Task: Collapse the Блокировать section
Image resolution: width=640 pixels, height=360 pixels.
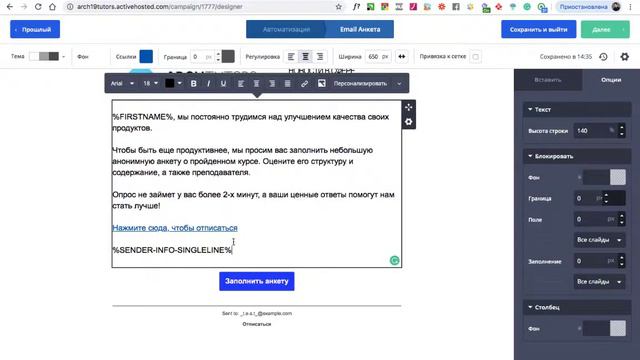Action: point(577,156)
